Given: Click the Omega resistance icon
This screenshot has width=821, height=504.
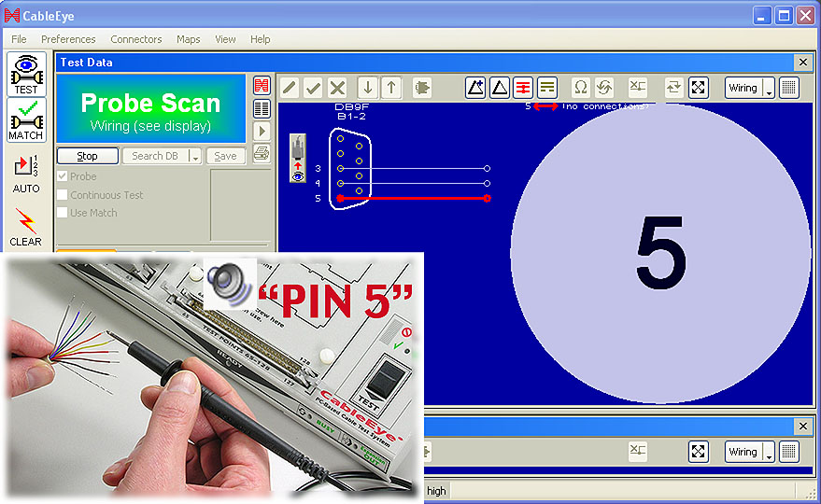Looking at the screenshot, I should point(580,88).
